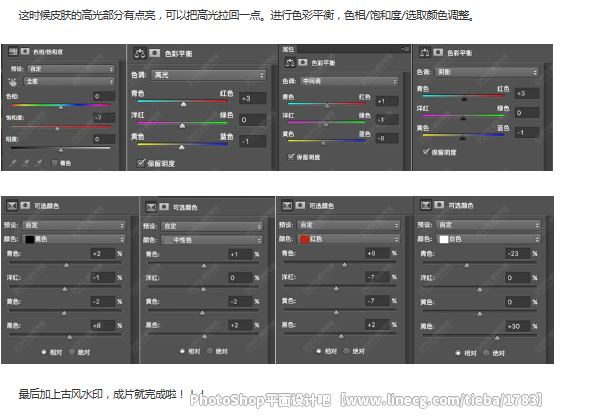This screenshot has width=598, height=419.
Task: Click the 黑色 value field showing +8 in 黑色 panel
Action: pyautogui.click(x=103, y=326)
